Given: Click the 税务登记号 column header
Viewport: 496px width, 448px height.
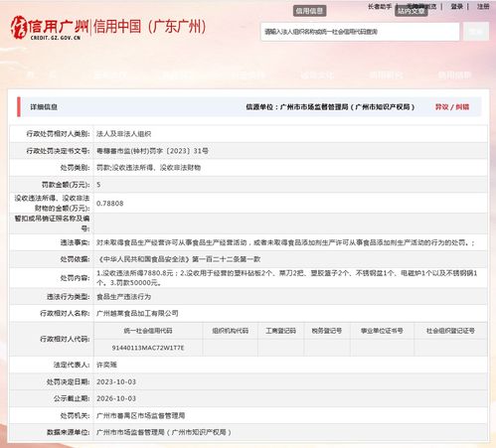Looking at the screenshot, I should (327, 331).
